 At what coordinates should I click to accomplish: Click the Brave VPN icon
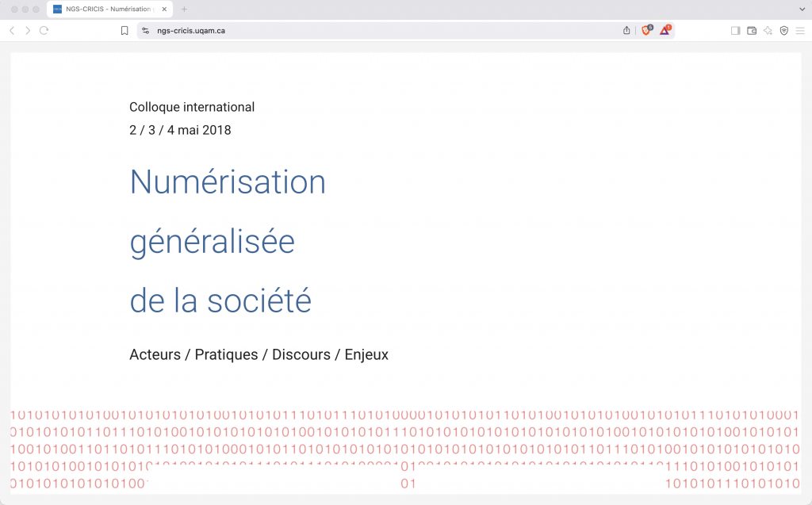[x=783, y=30]
